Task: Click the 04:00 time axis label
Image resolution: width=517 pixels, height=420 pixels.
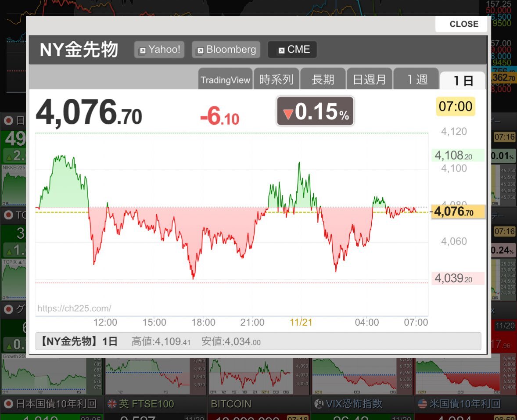Action: point(366,322)
